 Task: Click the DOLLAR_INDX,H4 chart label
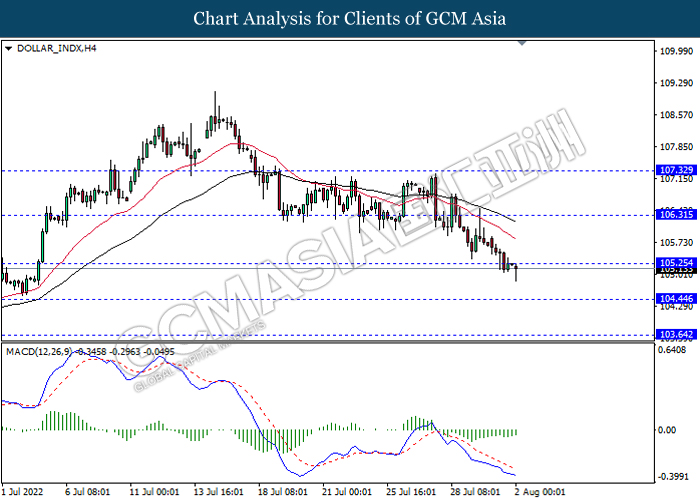(56, 48)
